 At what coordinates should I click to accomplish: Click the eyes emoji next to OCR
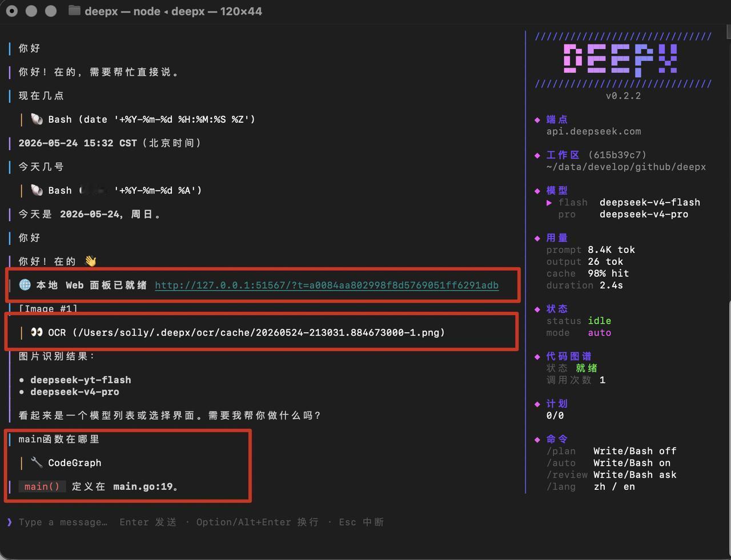(37, 332)
